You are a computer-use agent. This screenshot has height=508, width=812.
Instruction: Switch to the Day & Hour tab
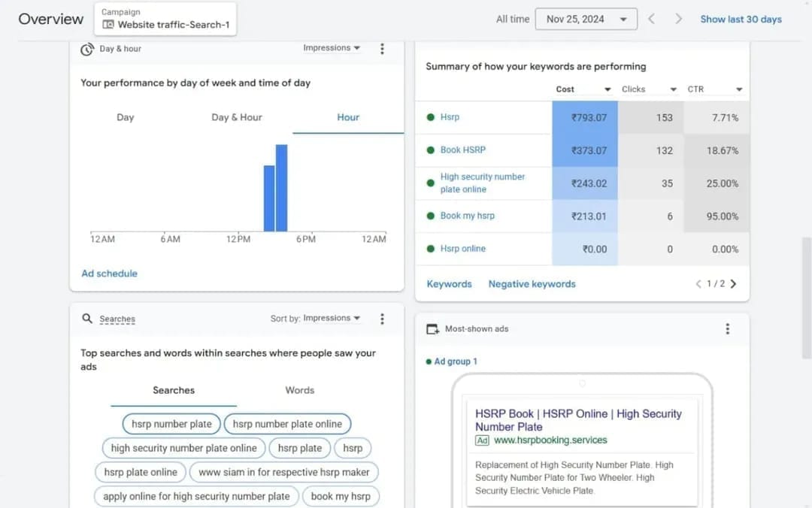coord(237,117)
